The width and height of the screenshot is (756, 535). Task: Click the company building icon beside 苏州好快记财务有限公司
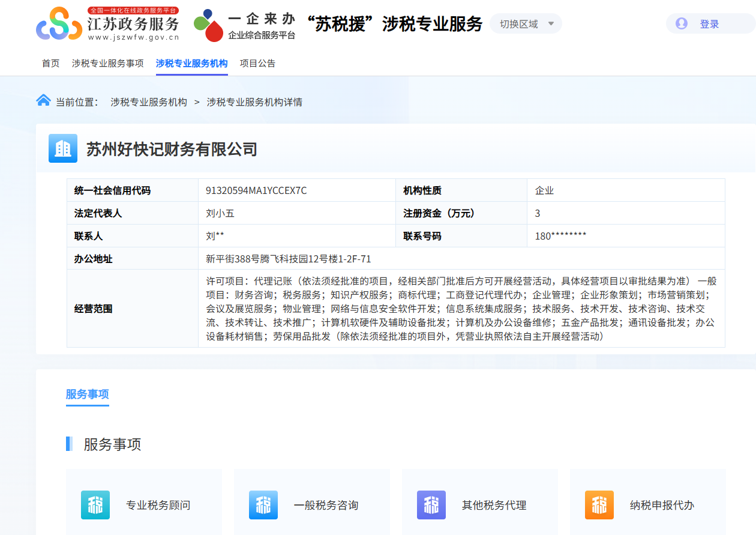click(x=62, y=148)
